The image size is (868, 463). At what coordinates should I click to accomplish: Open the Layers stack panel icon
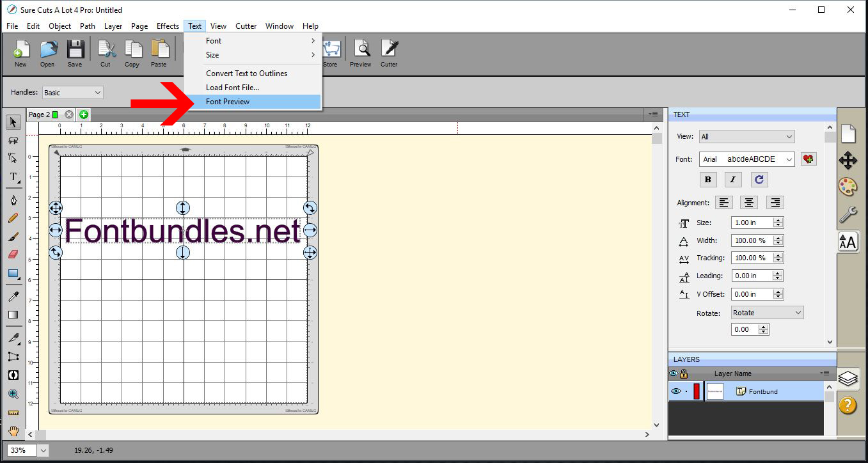pyautogui.click(x=848, y=379)
